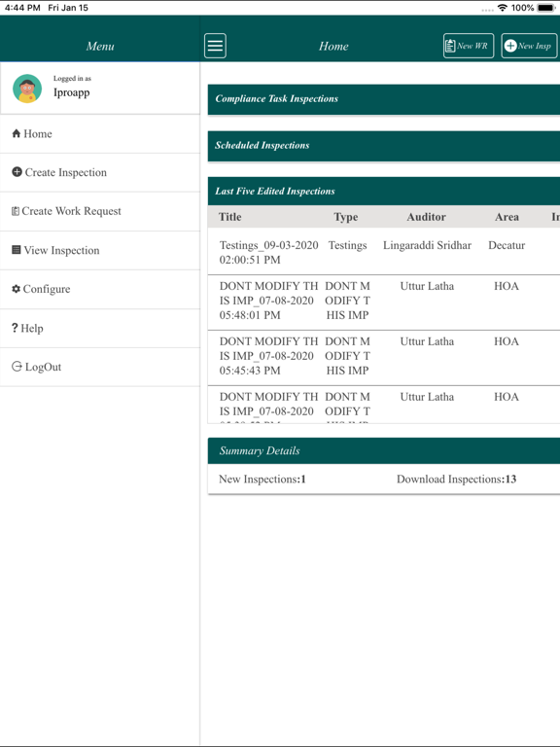Tap the Iproapp user avatar
The width and height of the screenshot is (560, 747).
(27, 89)
